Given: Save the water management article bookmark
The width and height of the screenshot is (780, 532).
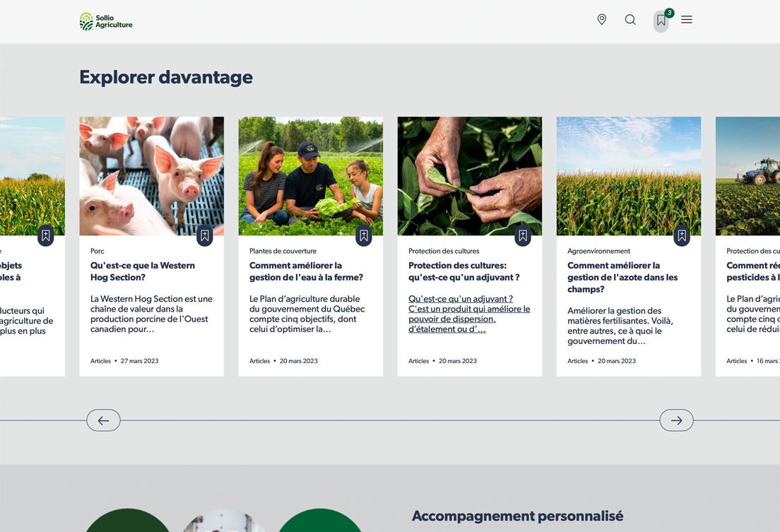Looking at the screenshot, I should click(364, 236).
